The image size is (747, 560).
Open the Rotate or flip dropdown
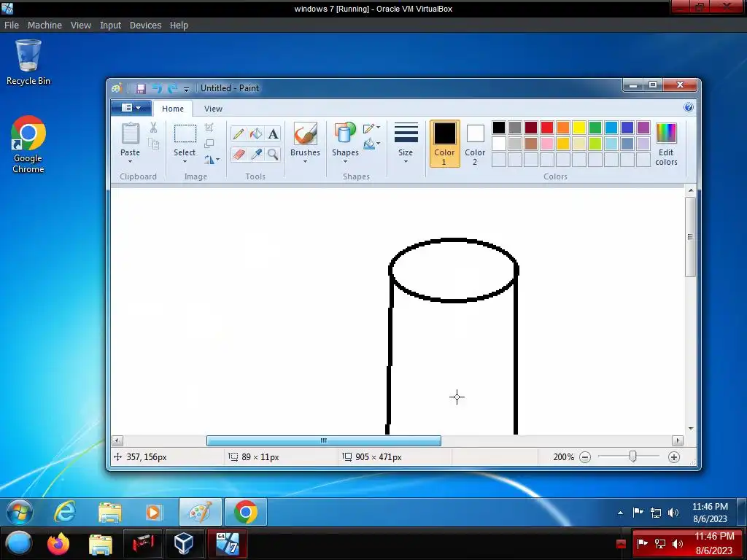pyautogui.click(x=212, y=160)
